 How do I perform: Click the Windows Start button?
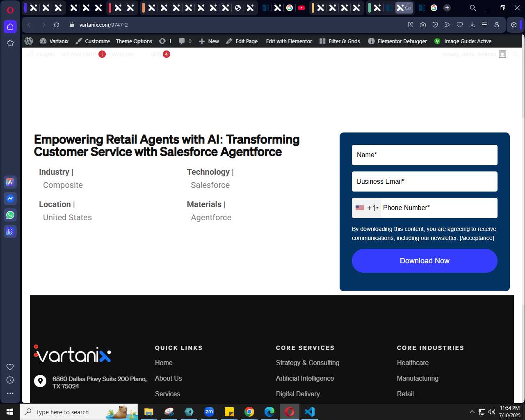[x=10, y=412]
